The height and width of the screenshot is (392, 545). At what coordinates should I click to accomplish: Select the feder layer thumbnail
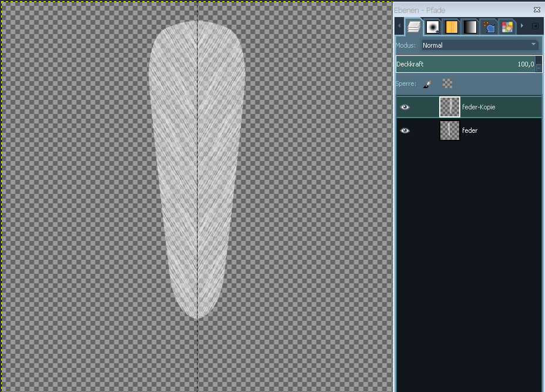[450, 130]
